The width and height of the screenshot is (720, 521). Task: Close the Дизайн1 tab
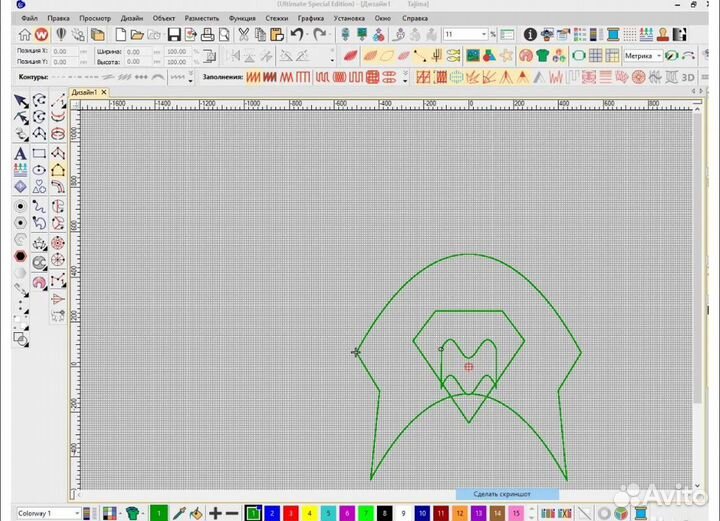point(104,92)
